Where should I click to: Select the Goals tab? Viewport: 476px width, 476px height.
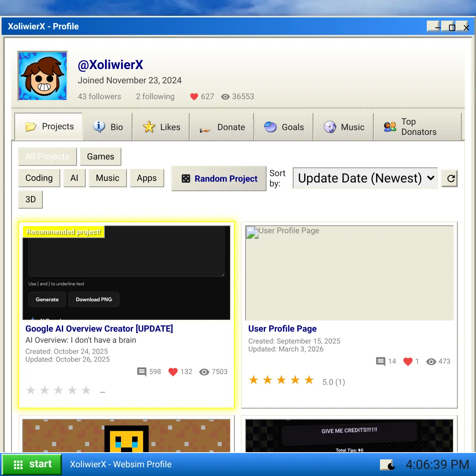tap(284, 127)
